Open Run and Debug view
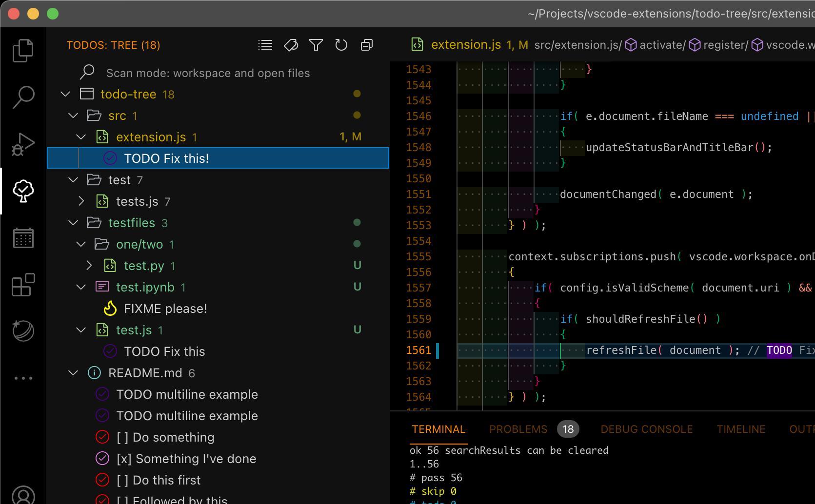 (23, 144)
